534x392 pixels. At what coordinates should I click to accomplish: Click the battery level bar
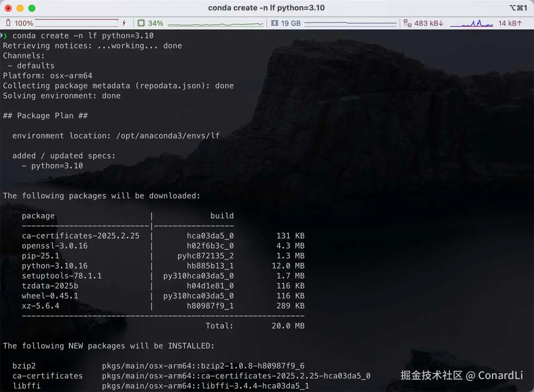tap(77, 23)
